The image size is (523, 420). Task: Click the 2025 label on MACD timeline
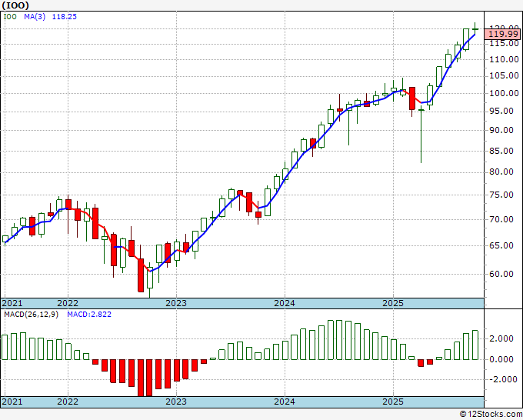coord(393,402)
